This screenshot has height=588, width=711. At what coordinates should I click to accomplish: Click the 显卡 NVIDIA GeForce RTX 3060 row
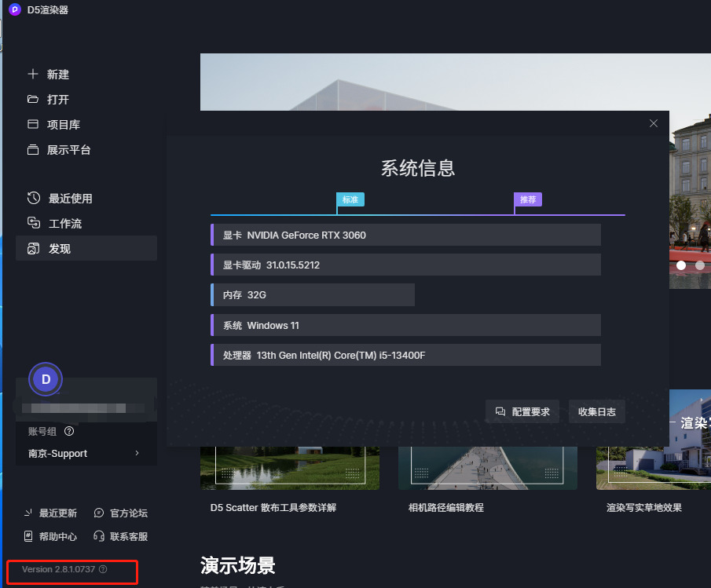click(406, 235)
